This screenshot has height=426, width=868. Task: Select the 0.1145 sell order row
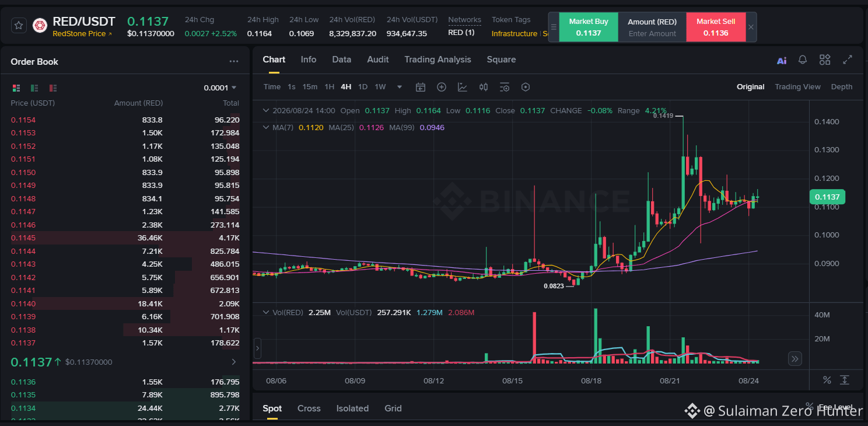tap(125, 238)
